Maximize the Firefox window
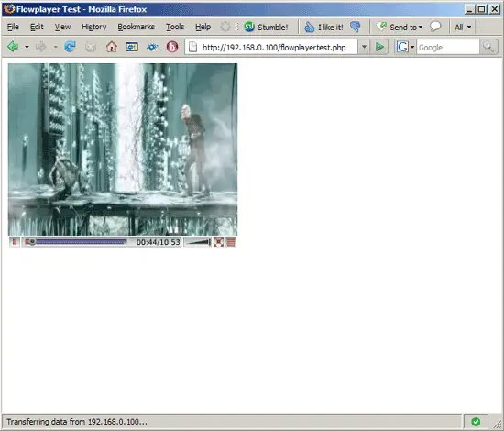 tap(481, 9)
